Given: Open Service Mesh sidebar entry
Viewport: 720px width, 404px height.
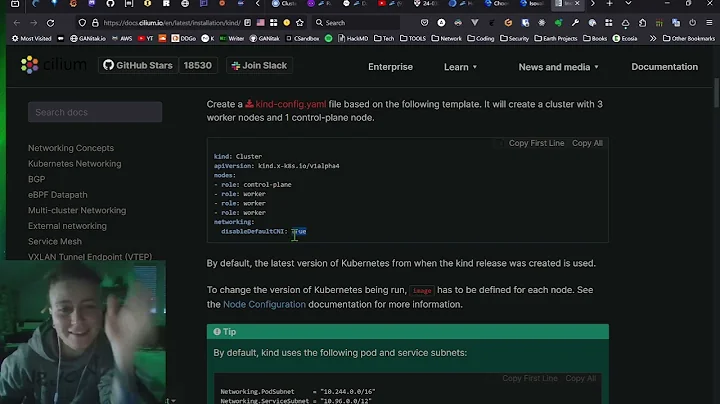Looking at the screenshot, I should coord(55,241).
